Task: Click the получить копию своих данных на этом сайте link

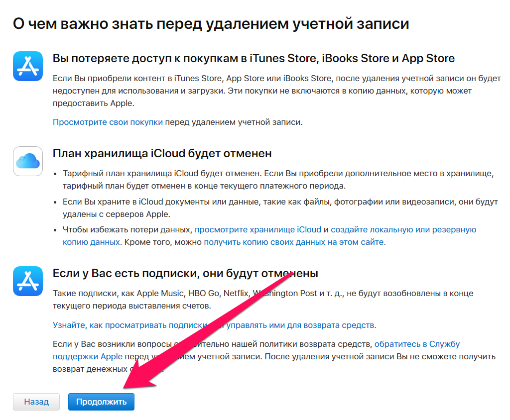Action: tap(295, 242)
